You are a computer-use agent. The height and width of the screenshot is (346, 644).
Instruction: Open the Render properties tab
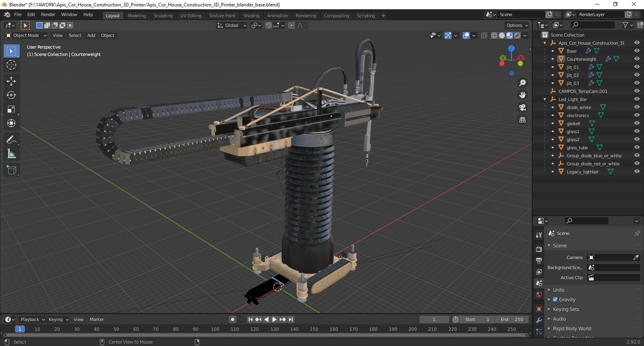539,249
